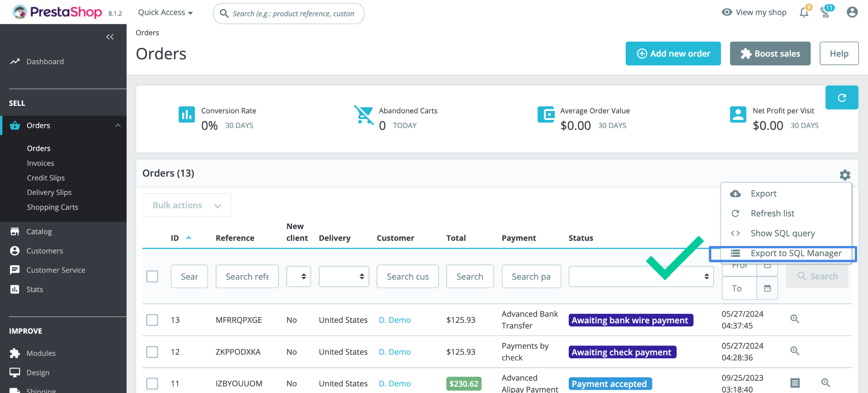Screen dimensions: 868x393
Task: Open the D. Demo customer link for order 12
Action: coord(395,352)
